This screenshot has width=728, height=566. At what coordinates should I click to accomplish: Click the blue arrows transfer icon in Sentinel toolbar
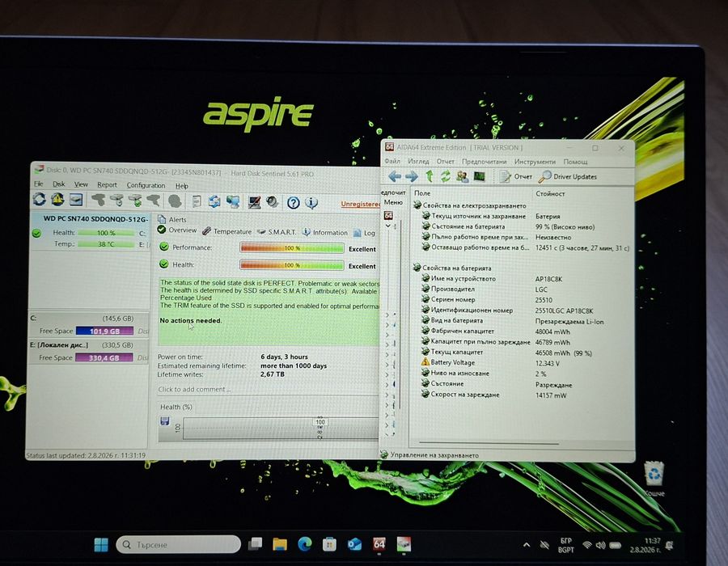[214, 201]
